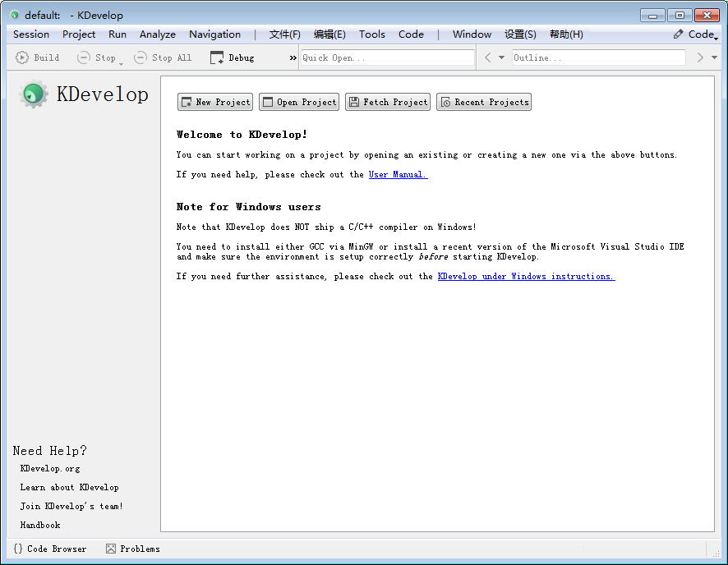This screenshot has height=565, width=728.
Task: Click the KDevelop gear logo
Action: click(34, 94)
